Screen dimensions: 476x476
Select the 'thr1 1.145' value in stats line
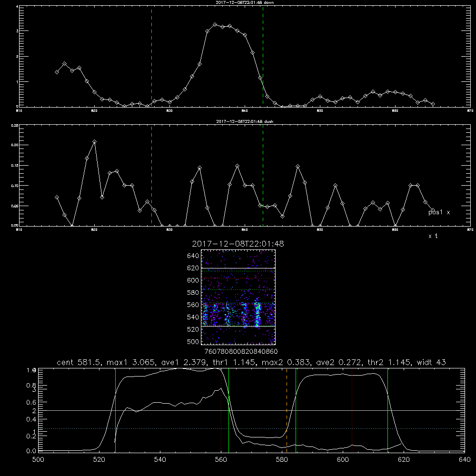pyautogui.click(x=235, y=362)
